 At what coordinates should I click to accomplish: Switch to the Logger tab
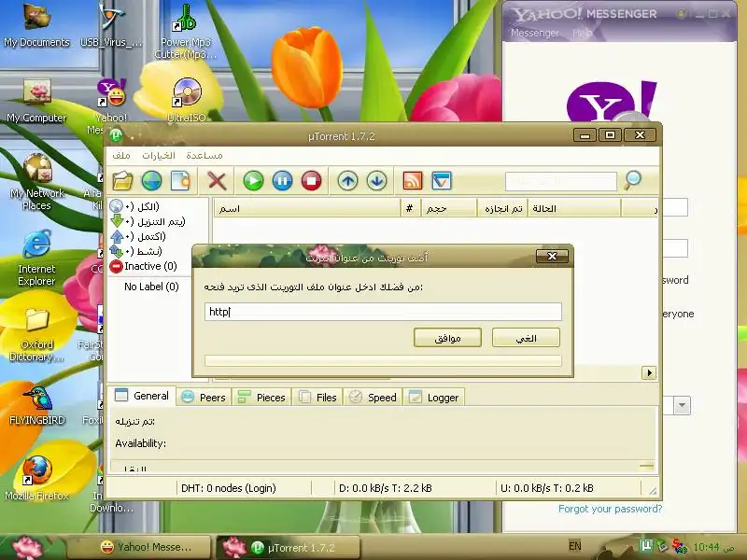[x=434, y=398]
